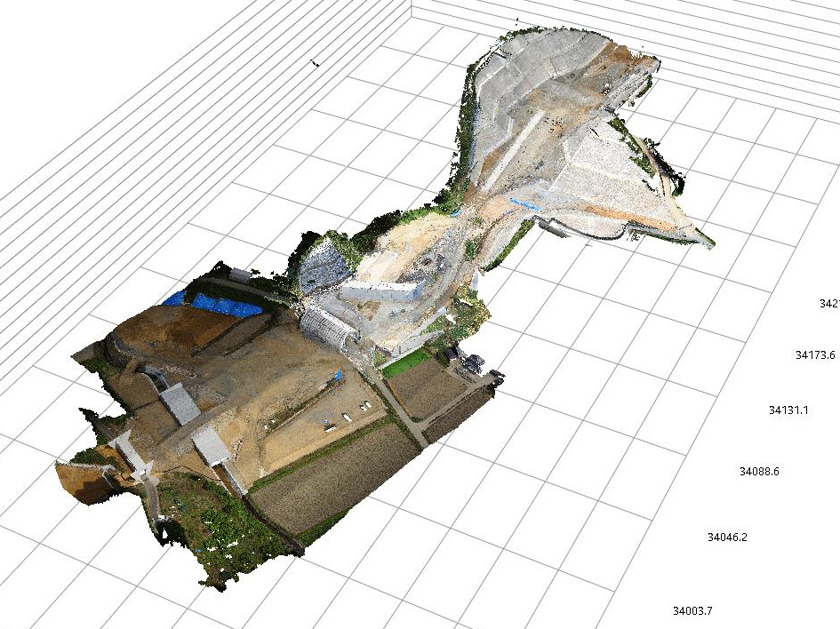Click the axis label 34088.6
Screen dimensions: 840x629
tap(759, 471)
